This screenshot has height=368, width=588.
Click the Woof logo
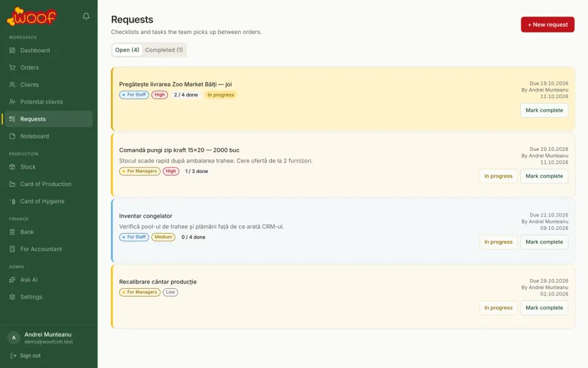click(x=32, y=17)
